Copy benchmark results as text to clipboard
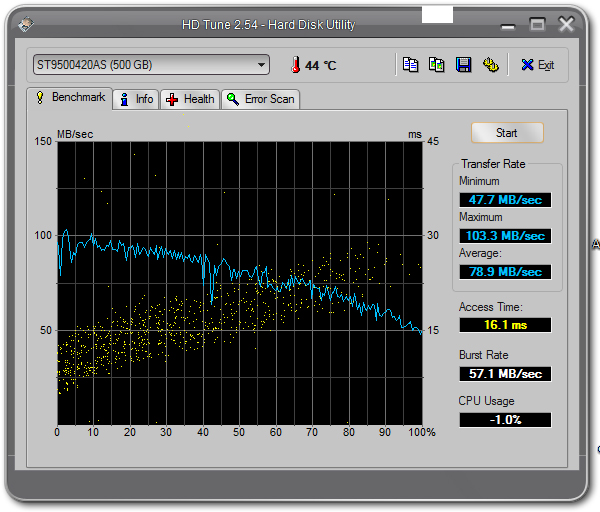 (410, 65)
